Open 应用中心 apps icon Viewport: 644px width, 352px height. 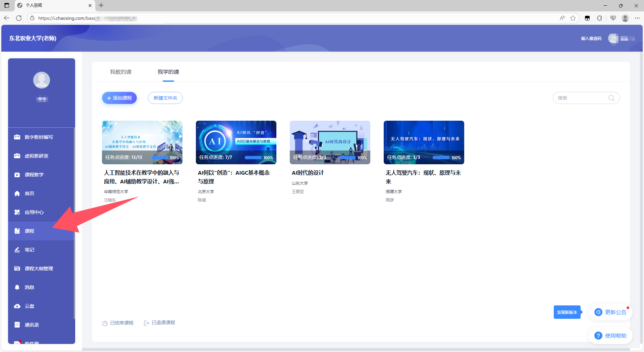tap(17, 212)
